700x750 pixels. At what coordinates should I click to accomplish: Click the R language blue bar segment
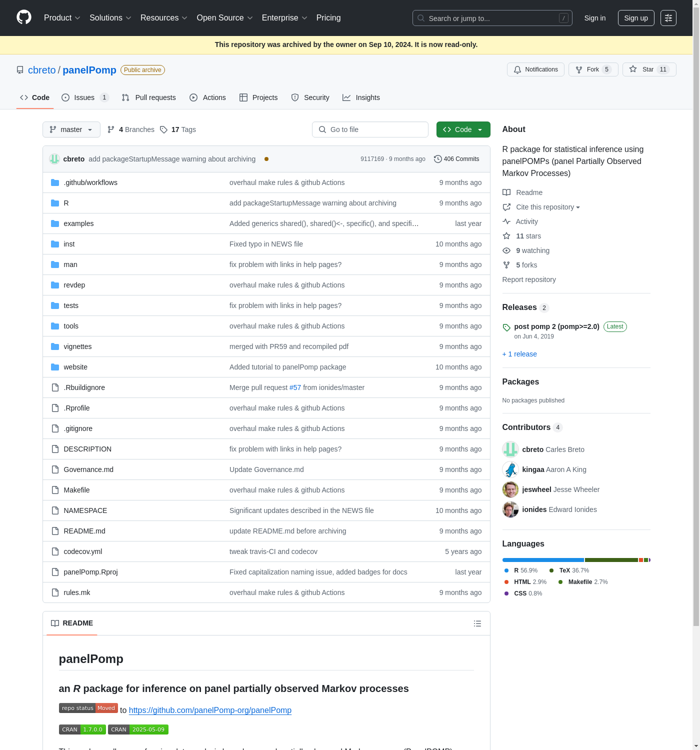point(543,560)
